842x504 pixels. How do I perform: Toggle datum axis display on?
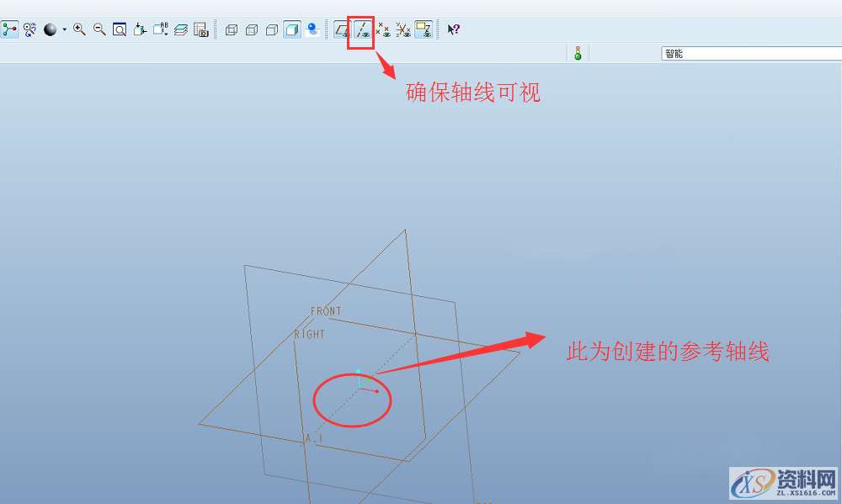361,29
